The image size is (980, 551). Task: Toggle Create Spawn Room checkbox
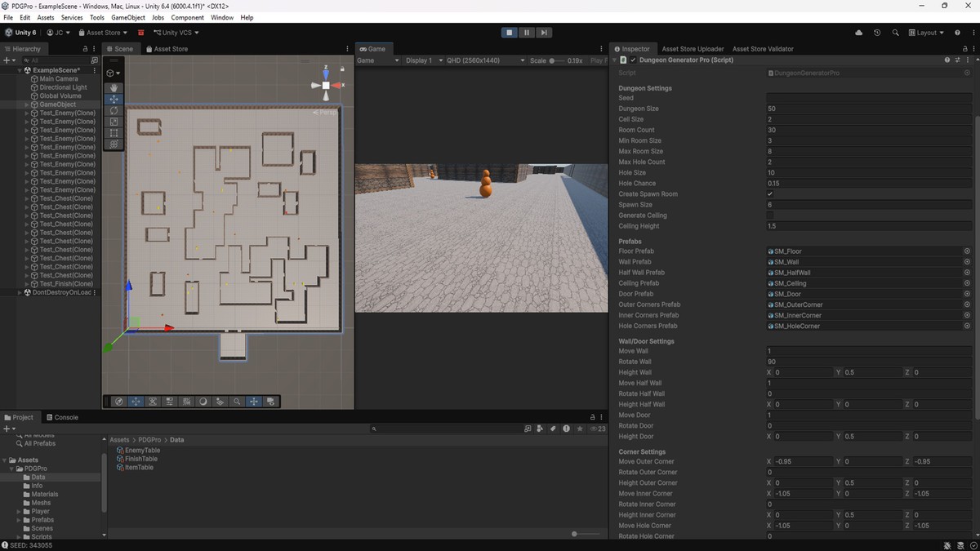[770, 194]
